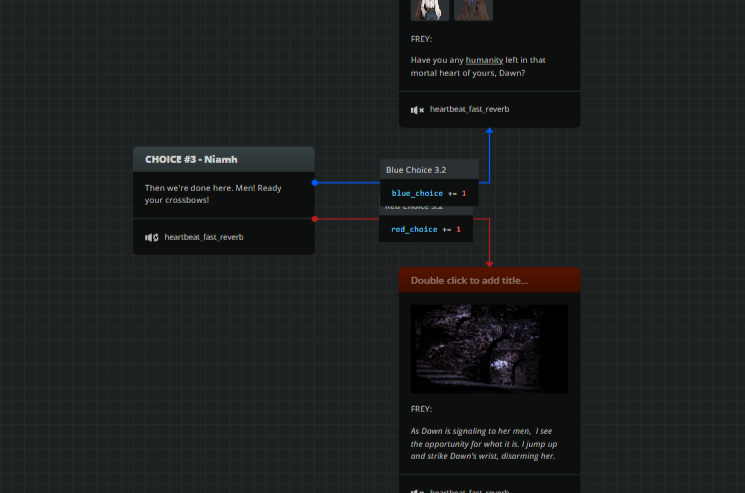The height and width of the screenshot is (493, 745).
Task: Click the 'red_choice += 1' code line
Action: (x=426, y=229)
